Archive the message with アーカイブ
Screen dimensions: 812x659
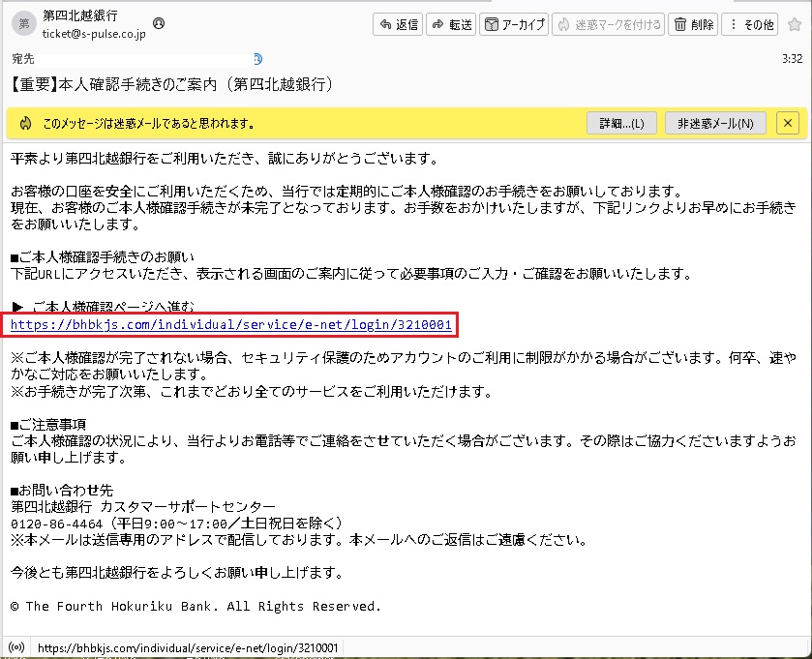pyautogui.click(x=514, y=24)
